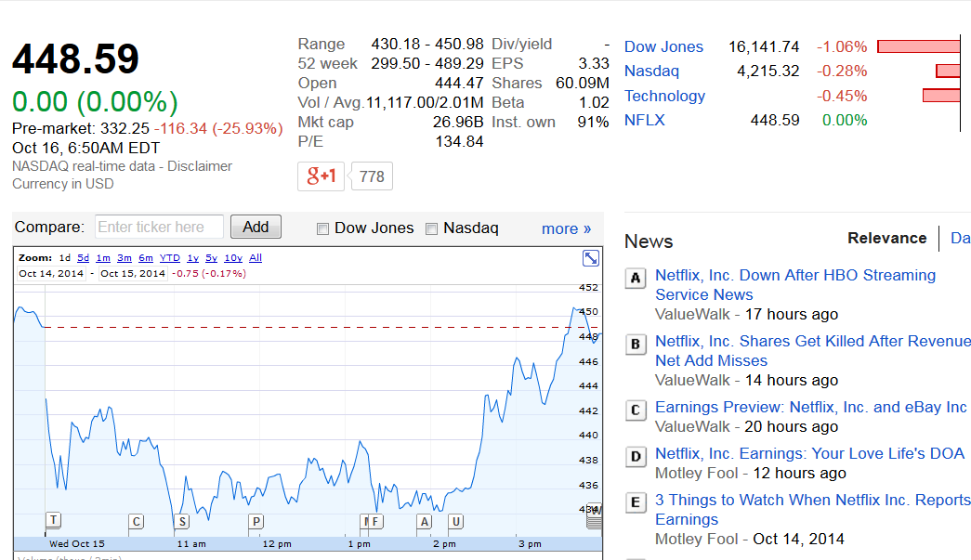Grab the chart's range handle at bottom right
The width and height of the screenshot is (971, 560).
coord(594,522)
